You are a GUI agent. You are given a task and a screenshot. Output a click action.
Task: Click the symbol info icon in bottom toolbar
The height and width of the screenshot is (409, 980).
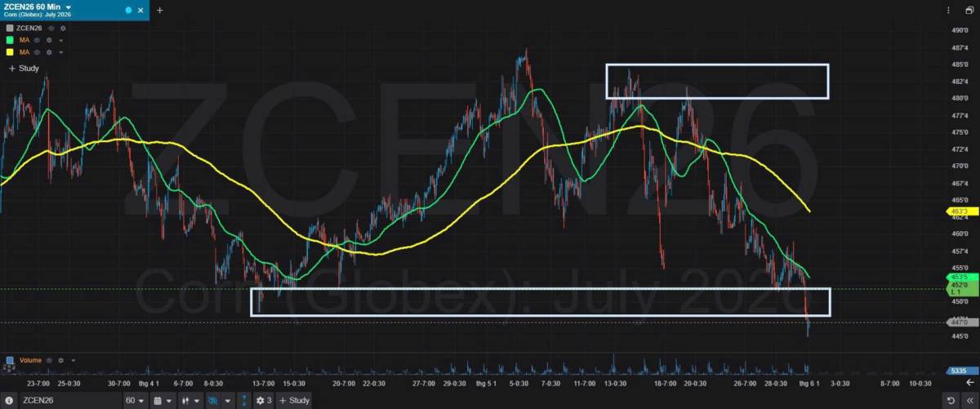[10, 401]
